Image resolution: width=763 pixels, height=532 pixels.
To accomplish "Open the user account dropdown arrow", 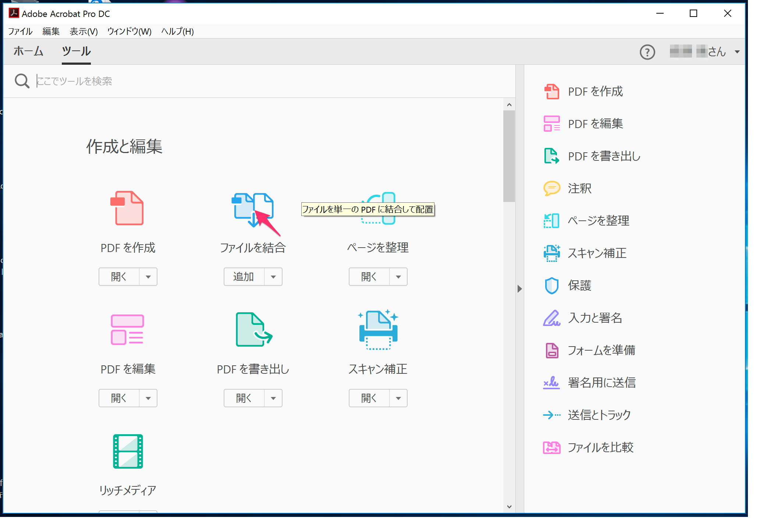I will click(737, 52).
